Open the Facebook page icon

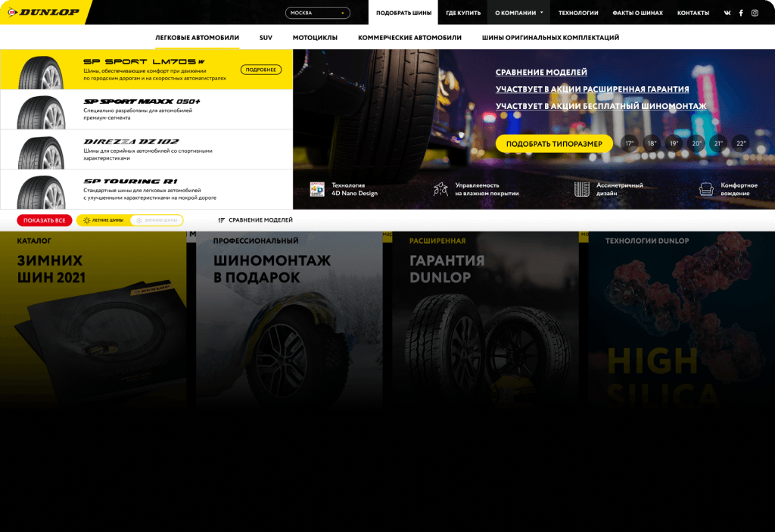741,13
